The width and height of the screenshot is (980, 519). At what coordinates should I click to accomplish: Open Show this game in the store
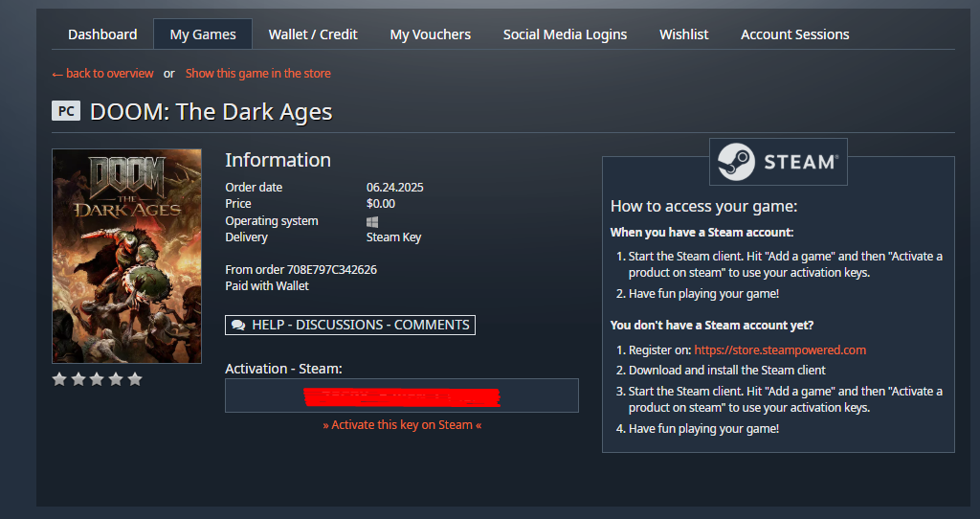[258, 73]
